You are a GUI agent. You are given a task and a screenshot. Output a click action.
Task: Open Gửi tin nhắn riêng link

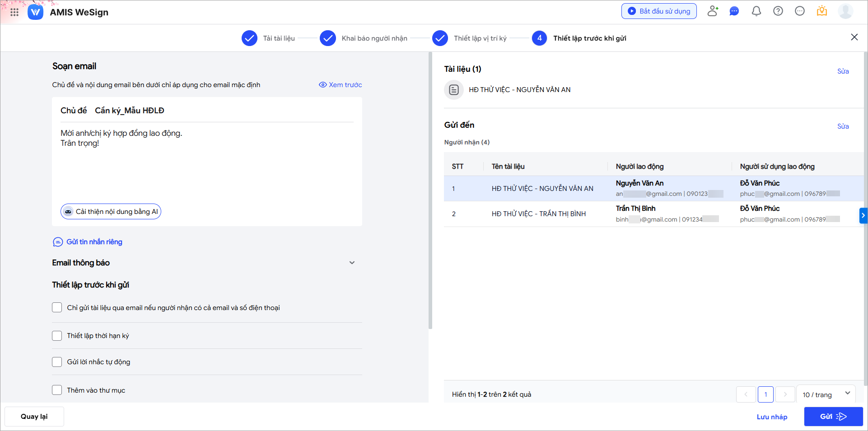(88, 242)
